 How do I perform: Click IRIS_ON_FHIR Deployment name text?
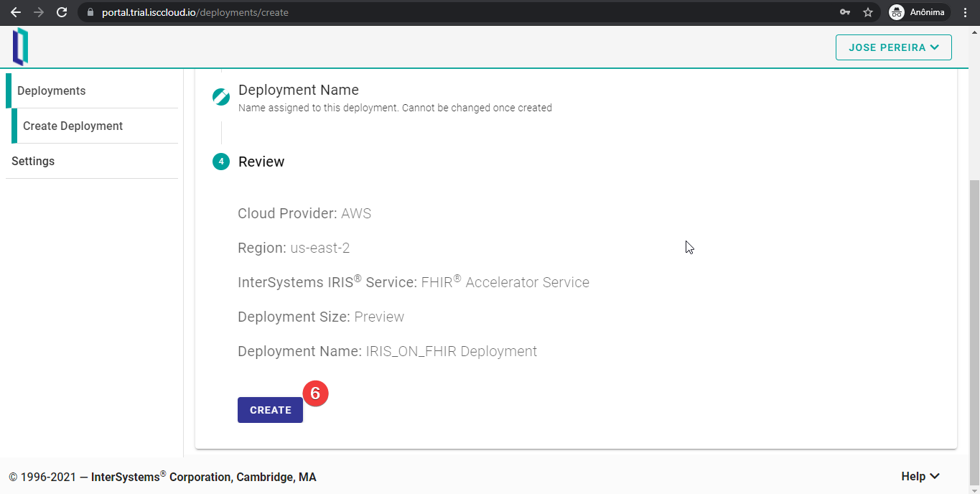(452, 351)
